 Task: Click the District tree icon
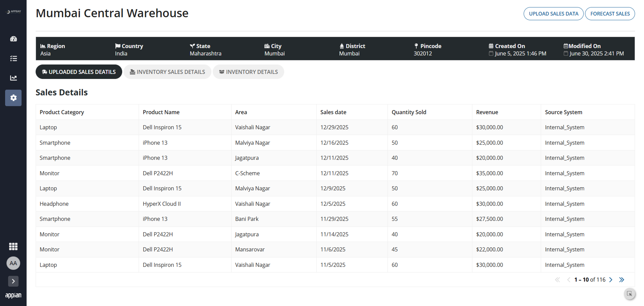[x=342, y=46]
